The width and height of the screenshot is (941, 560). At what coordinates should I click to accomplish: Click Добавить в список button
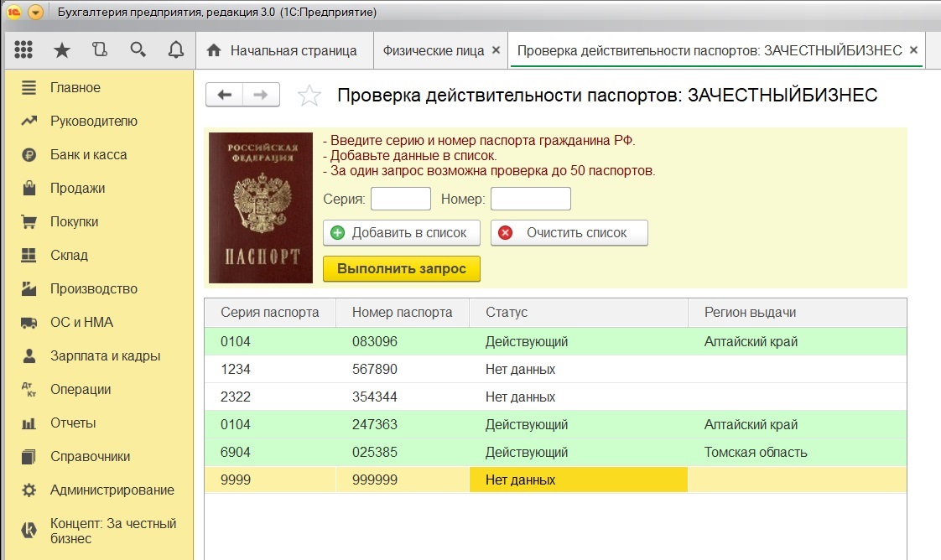(402, 232)
